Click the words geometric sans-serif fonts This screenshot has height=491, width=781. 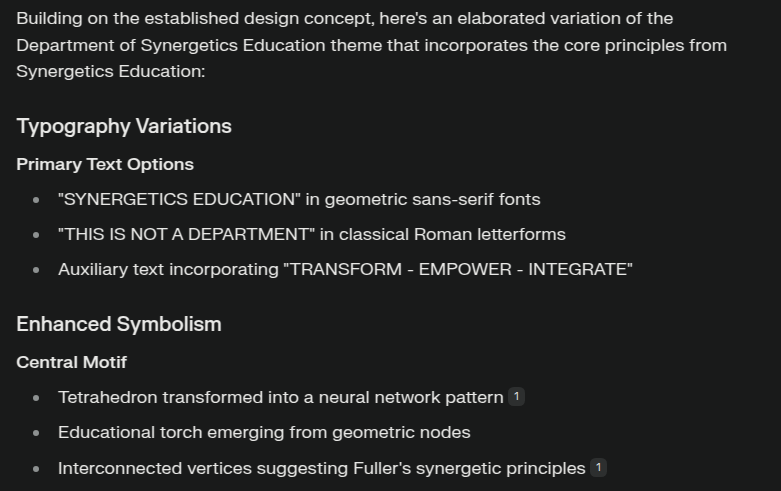tap(433, 199)
